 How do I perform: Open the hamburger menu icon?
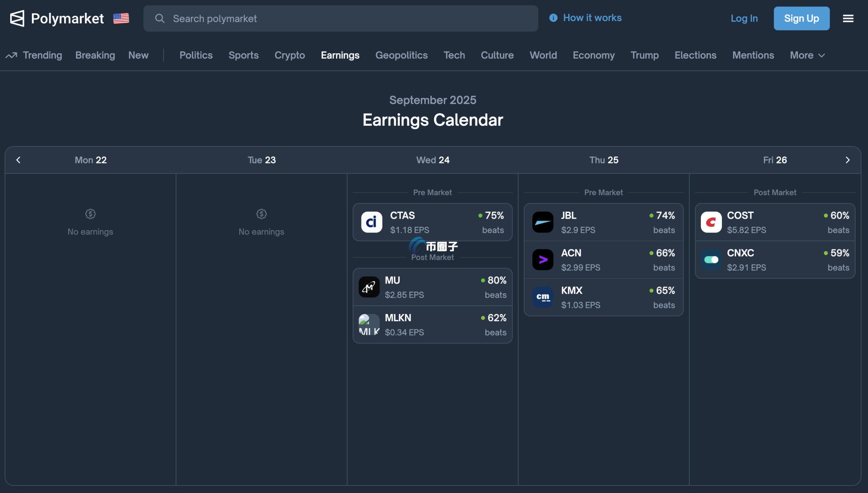point(848,18)
